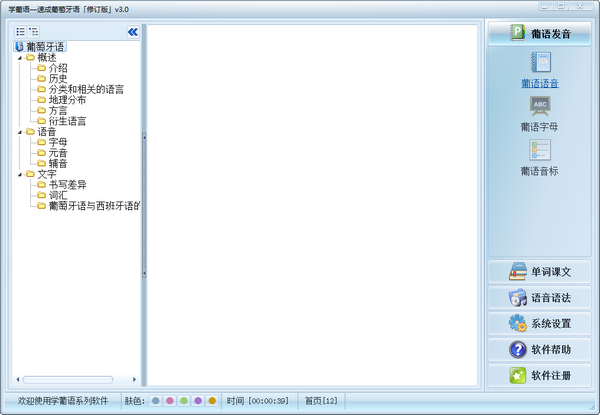Open the 软件帮助 panel tab
The height and width of the screenshot is (415, 600).
pos(540,349)
